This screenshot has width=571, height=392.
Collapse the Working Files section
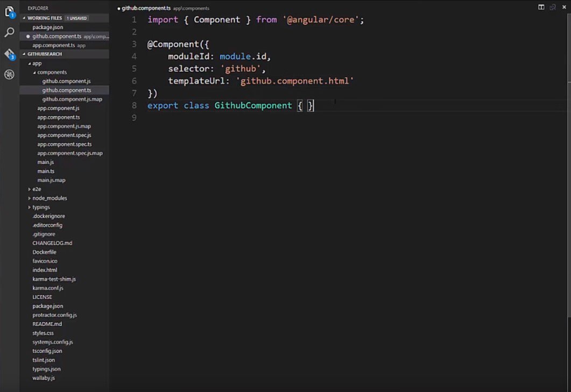(24, 18)
